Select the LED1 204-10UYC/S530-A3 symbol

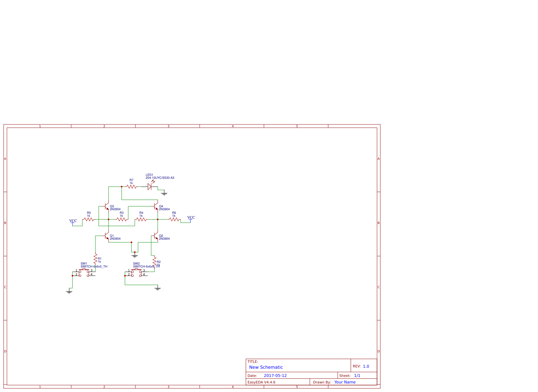coord(149,187)
